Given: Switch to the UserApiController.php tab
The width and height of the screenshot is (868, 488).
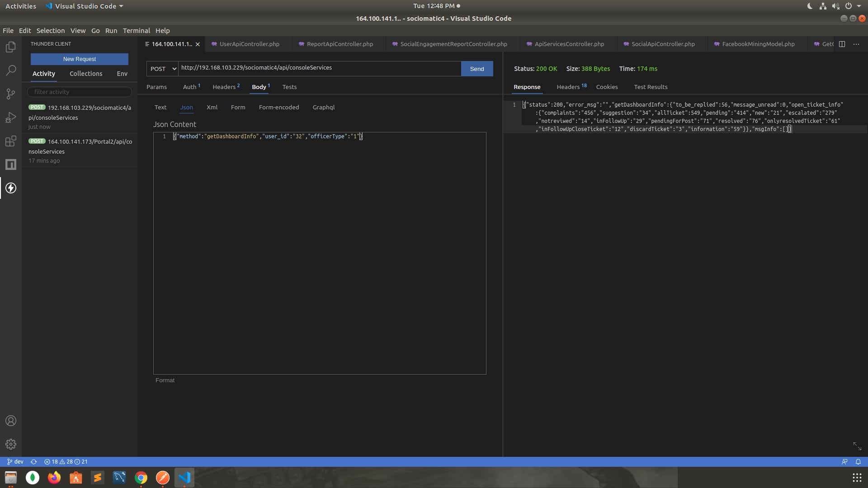Looking at the screenshot, I should pyautogui.click(x=249, y=44).
